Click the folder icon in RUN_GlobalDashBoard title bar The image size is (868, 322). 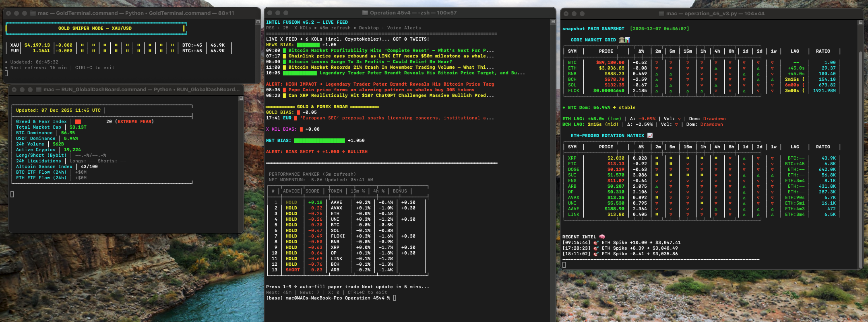pyautogui.click(x=39, y=90)
